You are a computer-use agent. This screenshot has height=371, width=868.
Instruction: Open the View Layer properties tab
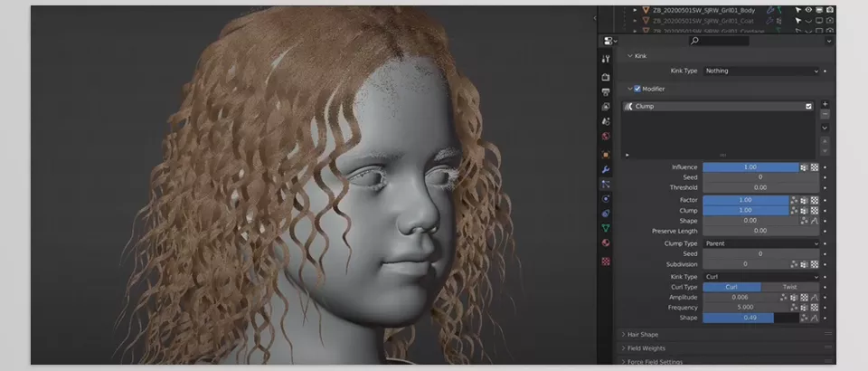coord(606,106)
